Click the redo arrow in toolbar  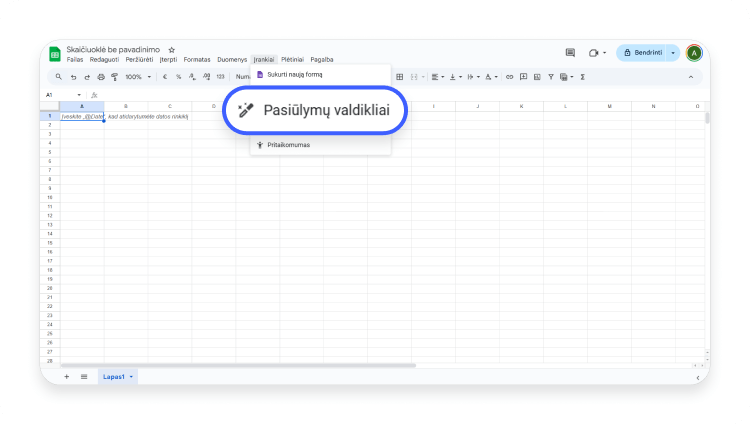[87, 77]
